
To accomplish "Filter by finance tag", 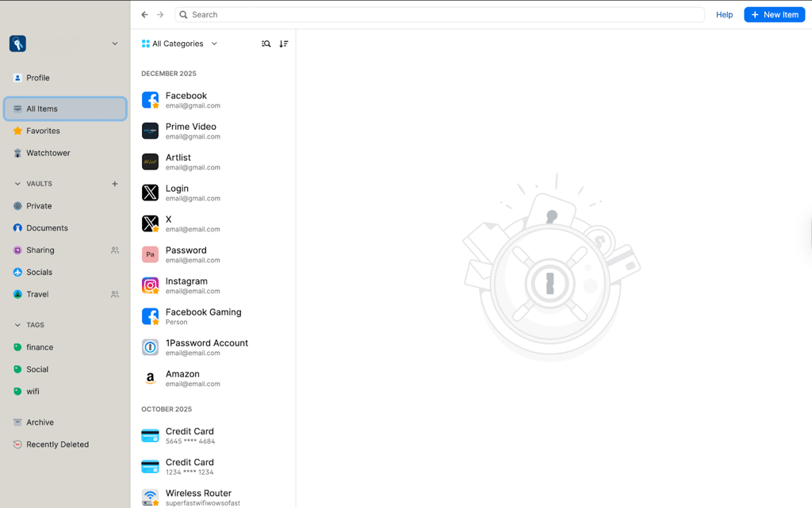I will pyautogui.click(x=65, y=347).
